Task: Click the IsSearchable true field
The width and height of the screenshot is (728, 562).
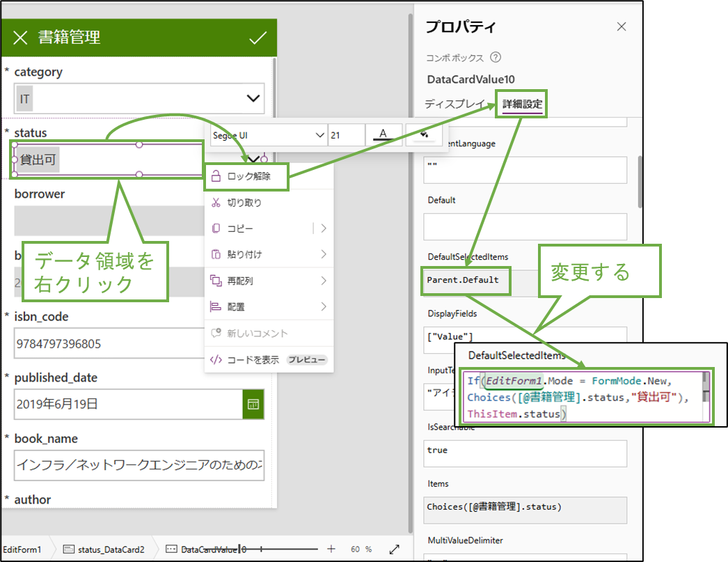Action: point(525,453)
